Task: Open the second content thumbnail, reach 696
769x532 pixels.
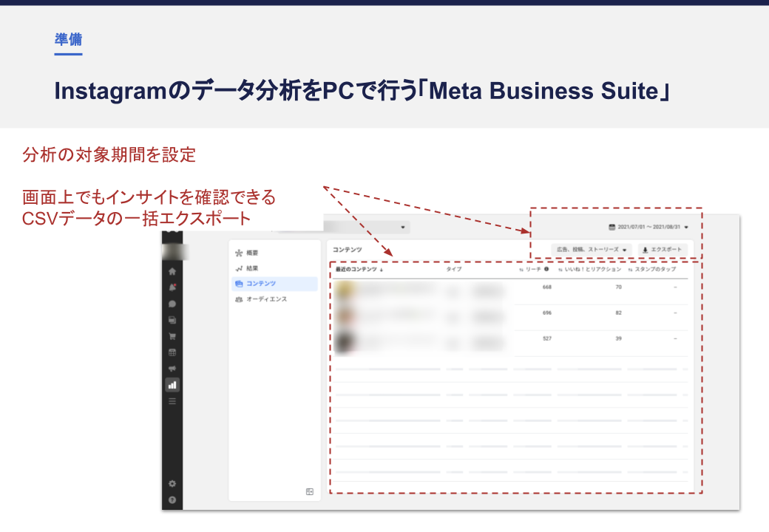Action: click(345, 316)
